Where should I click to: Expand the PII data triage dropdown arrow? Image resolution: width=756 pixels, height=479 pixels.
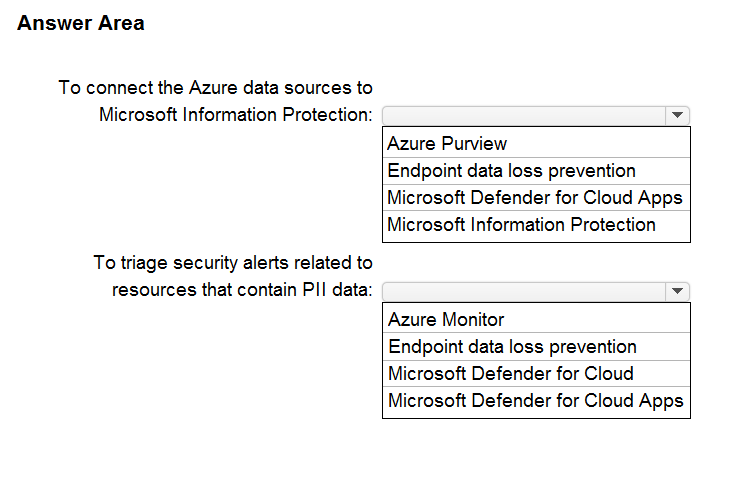[x=678, y=291]
